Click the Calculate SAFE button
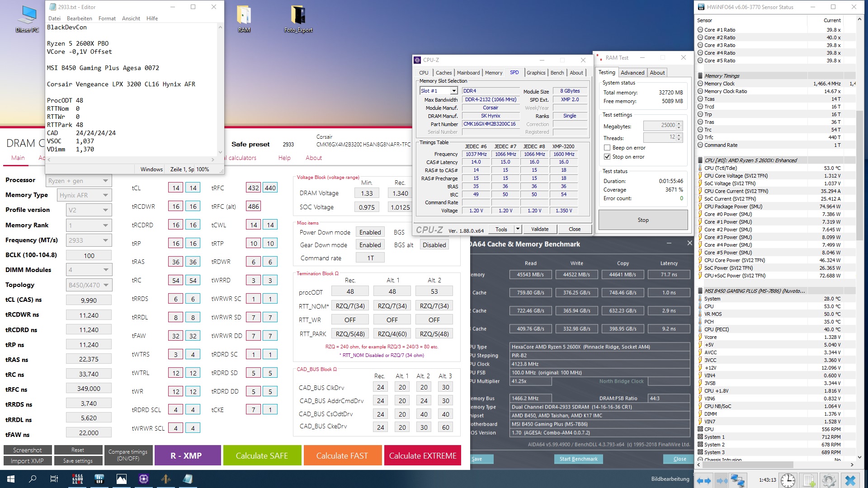 click(x=262, y=455)
